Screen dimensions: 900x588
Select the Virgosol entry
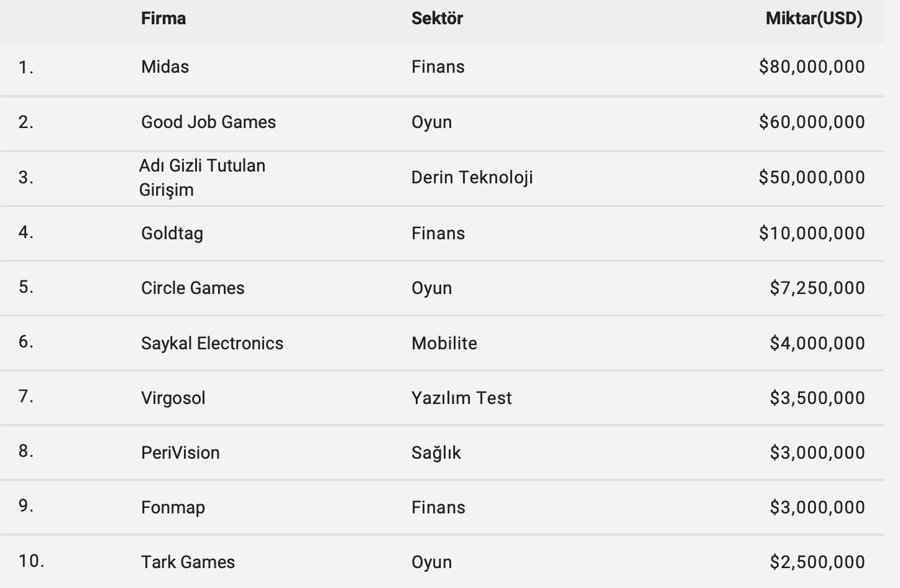[173, 398]
